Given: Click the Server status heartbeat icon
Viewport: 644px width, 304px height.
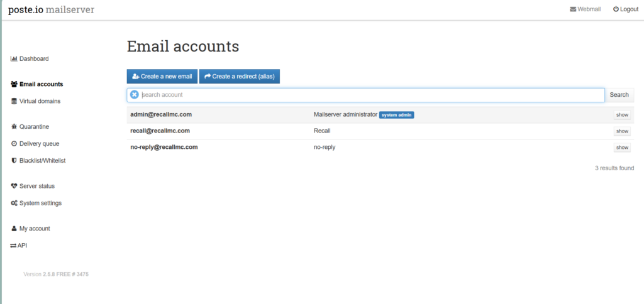Looking at the screenshot, I should point(14,187).
